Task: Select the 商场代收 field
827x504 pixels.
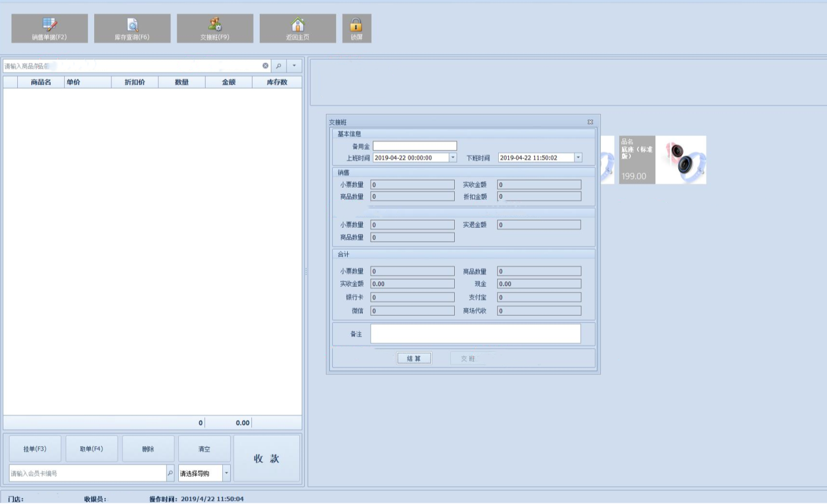Action: (x=539, y=311)
